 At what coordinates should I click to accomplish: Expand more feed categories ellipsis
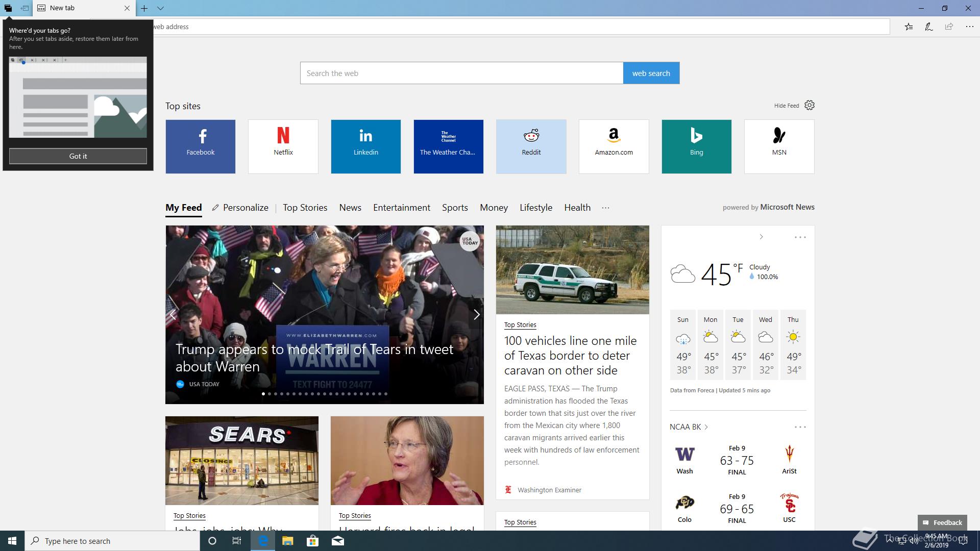tap(605, 208)
